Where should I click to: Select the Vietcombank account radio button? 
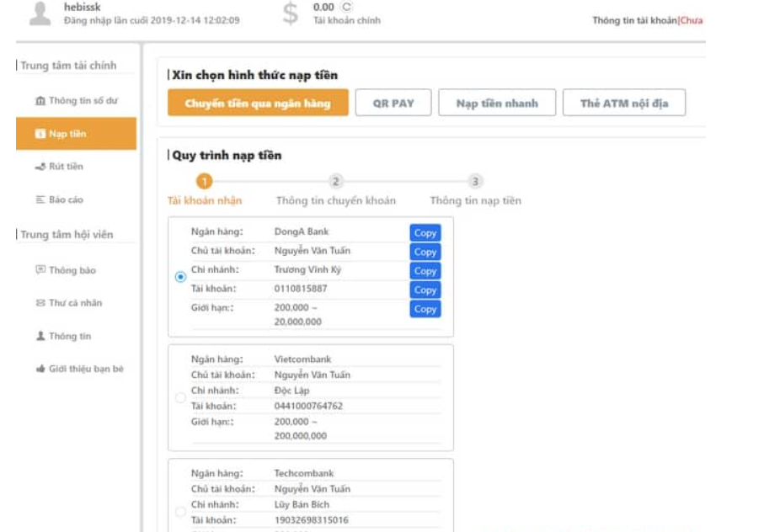(x=180, y=398)
